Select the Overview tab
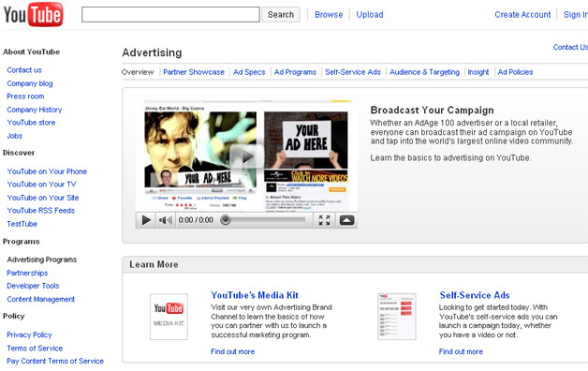 click(138, 72)
